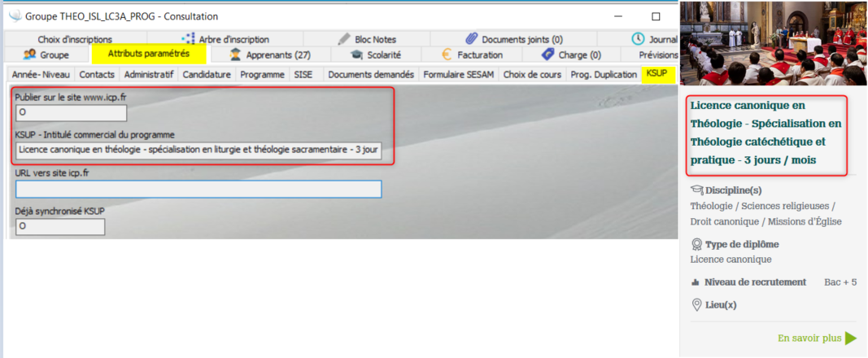Click the Déjà synchronisé KSUP field

tap(60, 227)
